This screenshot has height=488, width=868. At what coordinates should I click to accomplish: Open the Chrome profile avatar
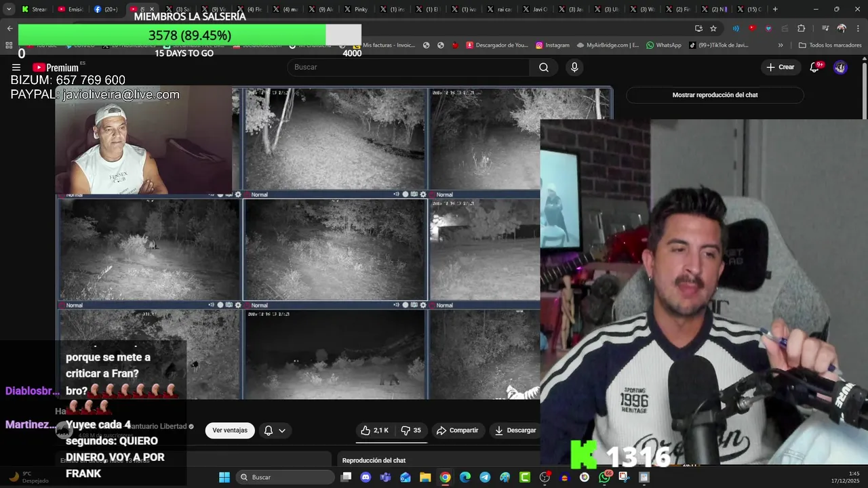(842, 28)
